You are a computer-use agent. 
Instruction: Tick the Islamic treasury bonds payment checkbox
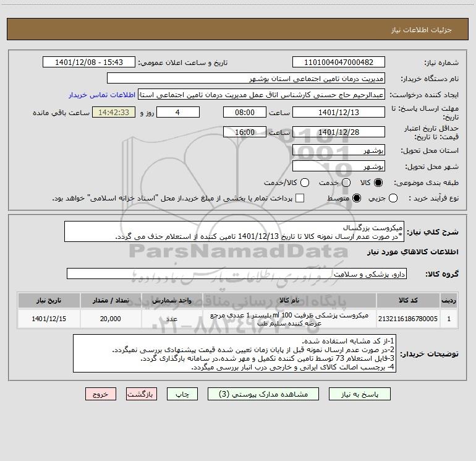(x=300, y=198)
